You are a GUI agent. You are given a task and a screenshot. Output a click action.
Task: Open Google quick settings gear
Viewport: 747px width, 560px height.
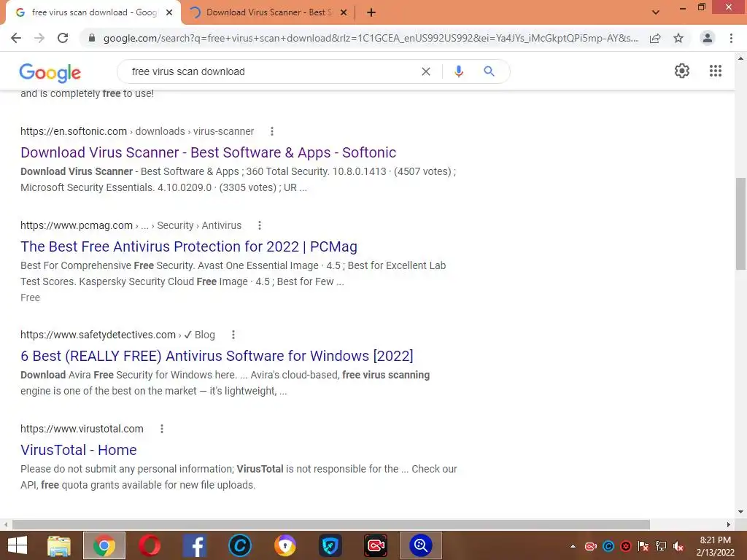pyautogui.click(x=682, y=71)
